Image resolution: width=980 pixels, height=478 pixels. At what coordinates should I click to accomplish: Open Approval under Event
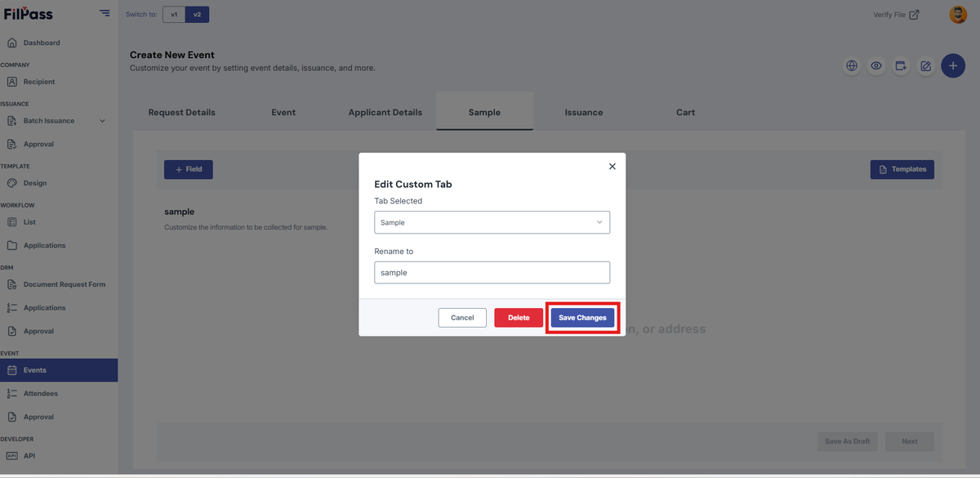point(38,417)
